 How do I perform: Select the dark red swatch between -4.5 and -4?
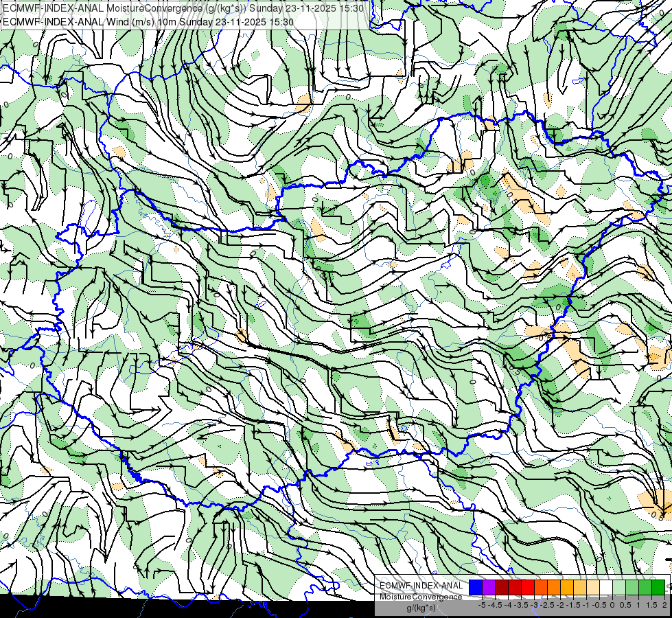502,588
